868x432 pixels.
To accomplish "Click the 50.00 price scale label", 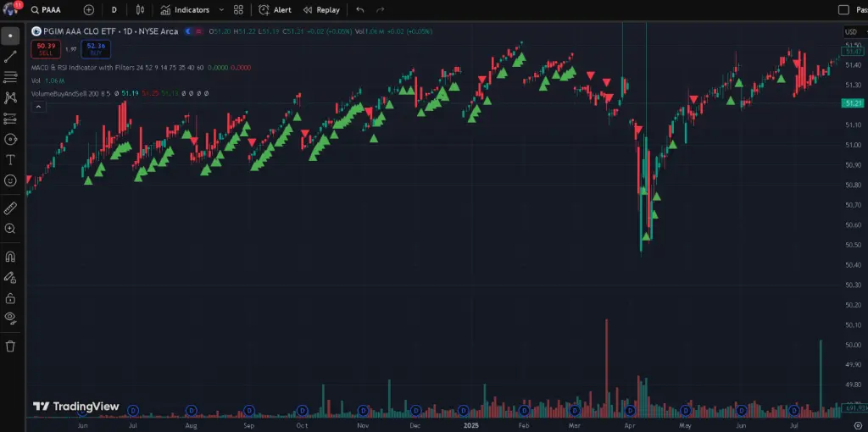I will (853, 345).
